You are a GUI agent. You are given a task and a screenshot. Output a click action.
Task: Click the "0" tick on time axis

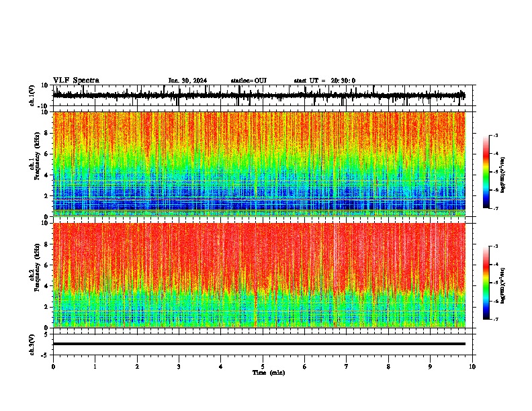pyautogui.click(x=53, y=367)
